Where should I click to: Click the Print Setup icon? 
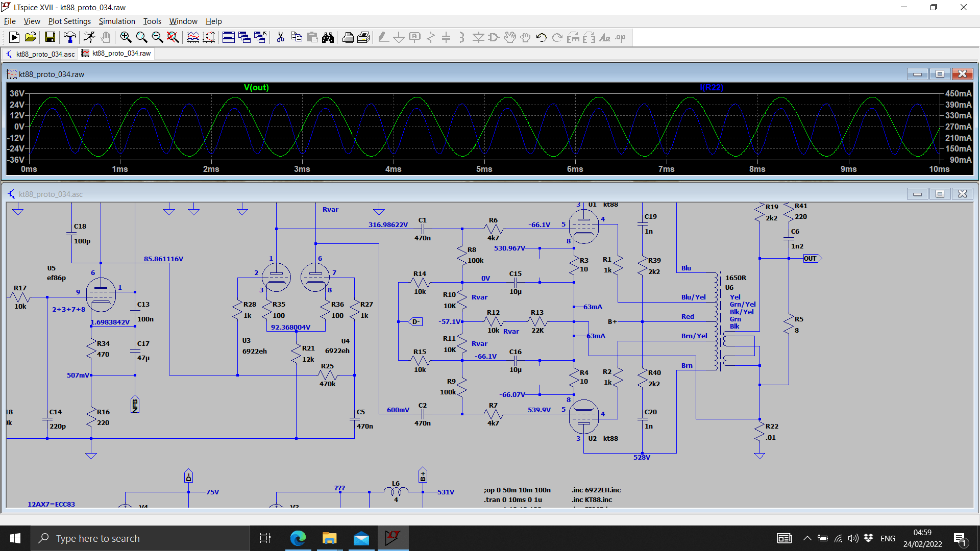pos(348,37)
